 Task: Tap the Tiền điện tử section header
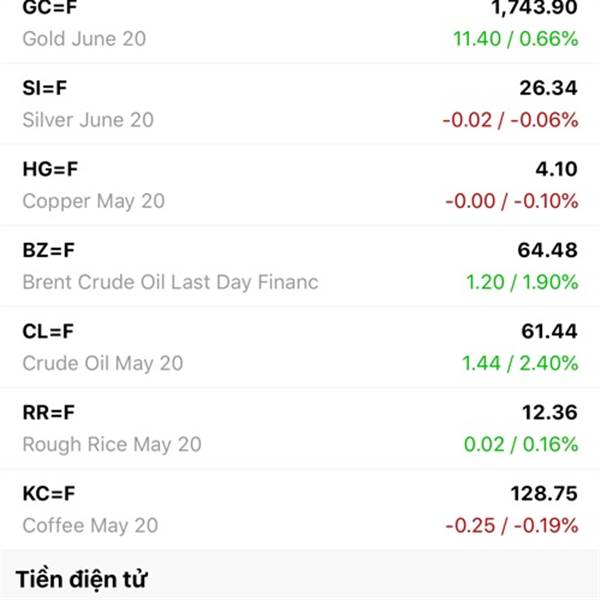coord(81,579)
